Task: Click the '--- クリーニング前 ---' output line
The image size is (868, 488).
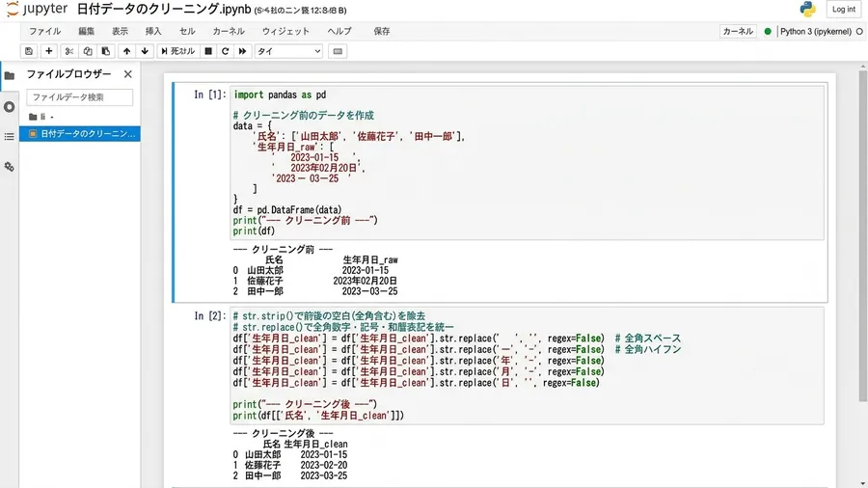Action: (x=283, y=249)
